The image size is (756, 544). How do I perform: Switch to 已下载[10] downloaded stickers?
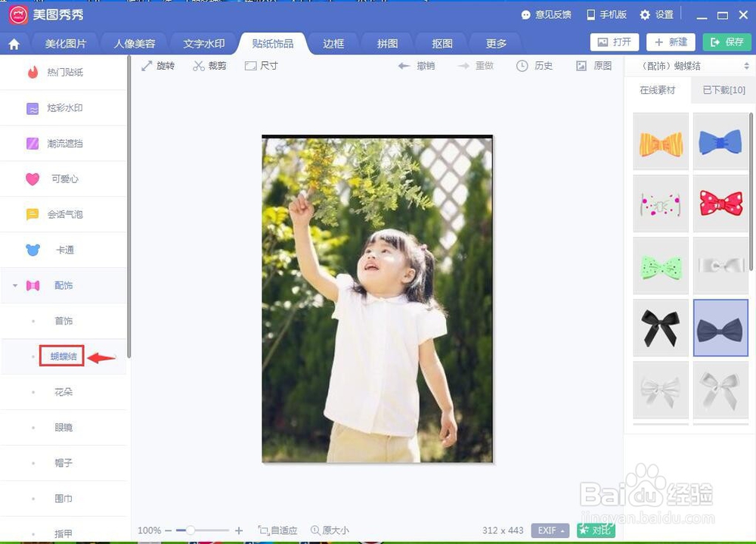point(726,89)
